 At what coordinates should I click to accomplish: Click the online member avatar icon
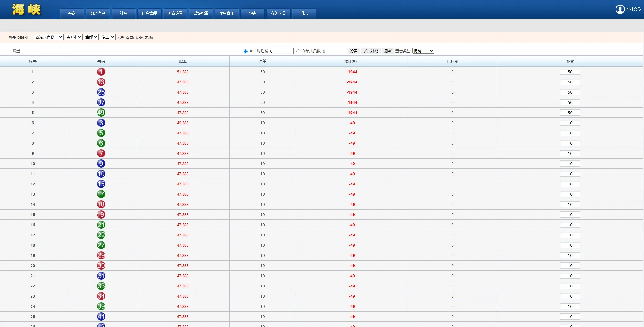pos(620,9)
